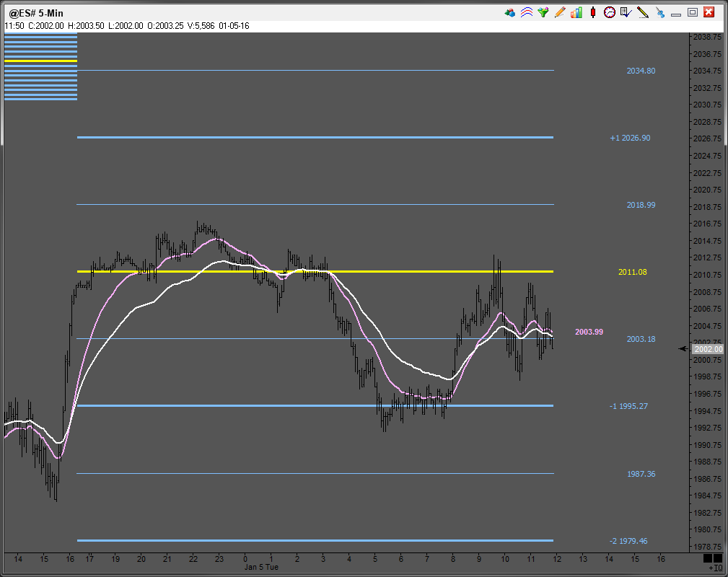Click the 20 hour label on time axis
The image size is (728, 577).
click(141, 559)
